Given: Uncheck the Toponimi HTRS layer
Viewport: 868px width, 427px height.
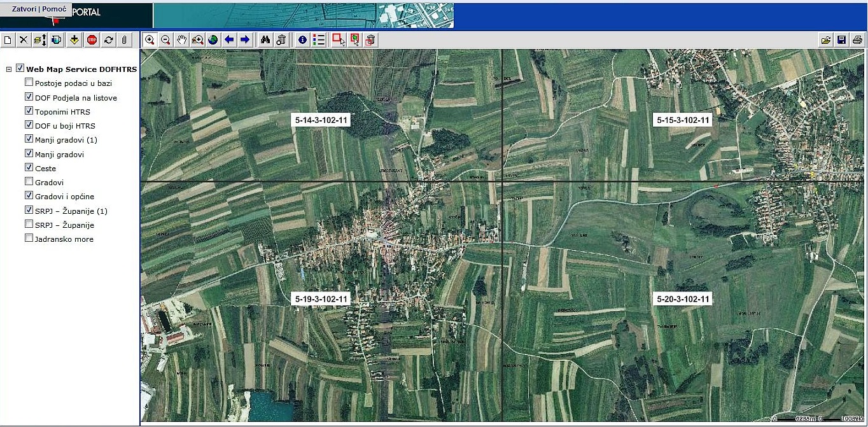Looking at the screenshot, I should (29, 110).
